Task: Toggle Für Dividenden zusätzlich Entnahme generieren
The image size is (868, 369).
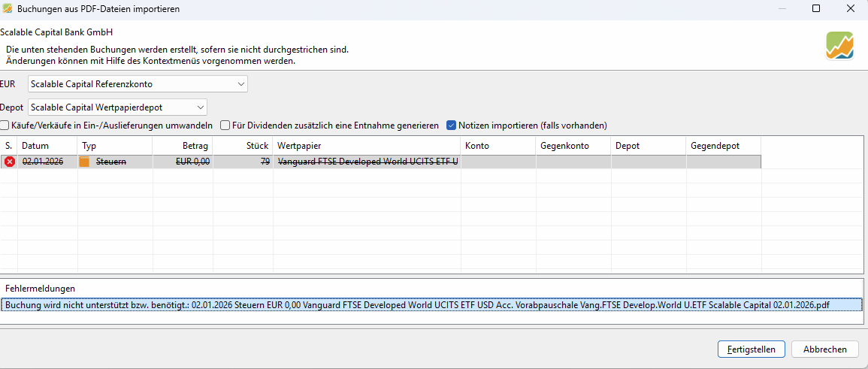Action: pos(225,126)
